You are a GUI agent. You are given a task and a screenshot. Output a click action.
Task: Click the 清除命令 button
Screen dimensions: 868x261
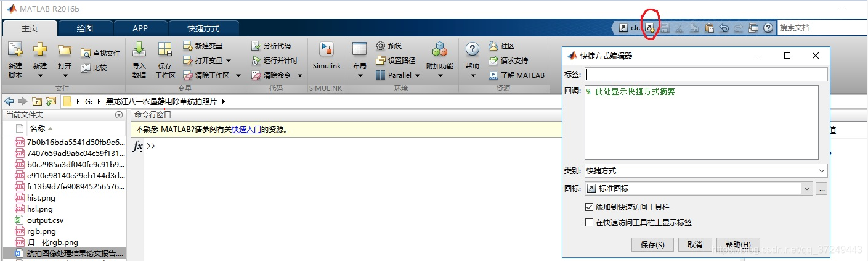(x=271, y=75)
